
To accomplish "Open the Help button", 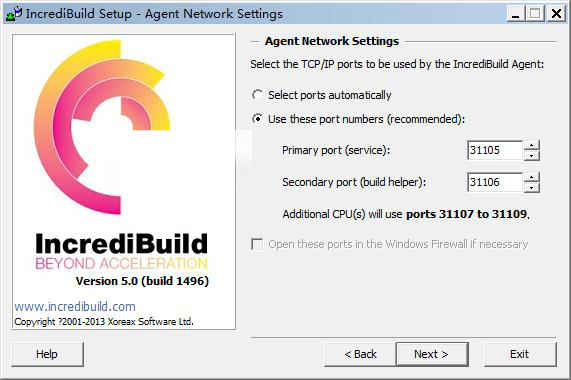I will [x=47, y=354].
